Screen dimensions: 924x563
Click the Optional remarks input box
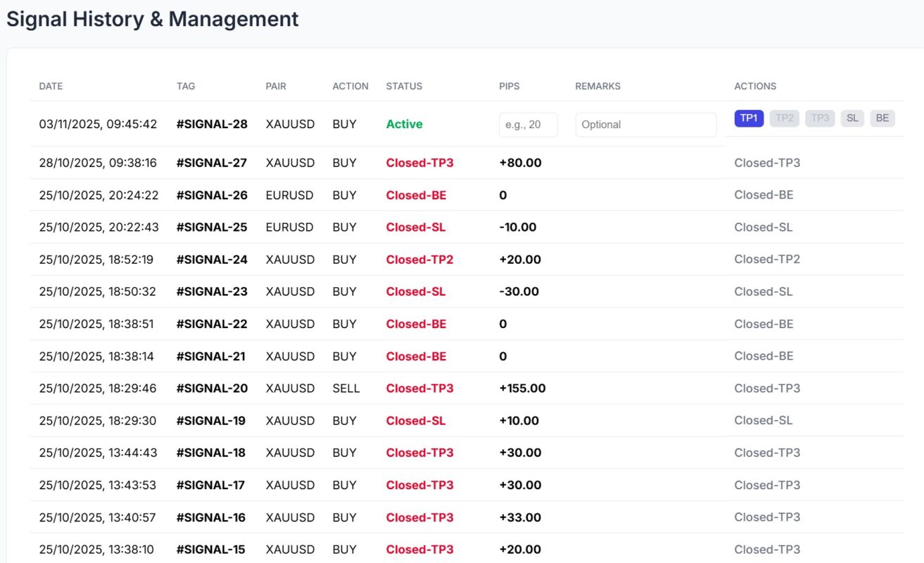click(x=645, y=125)
